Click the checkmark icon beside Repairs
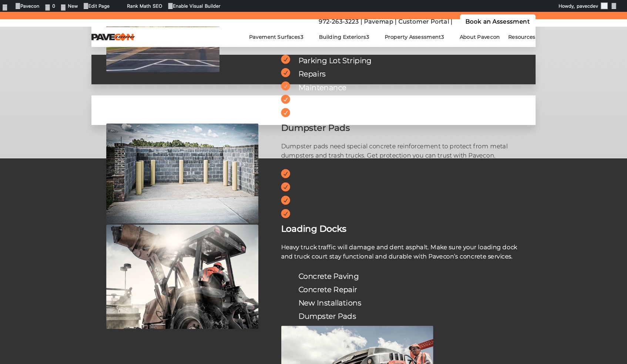 pyautogui.click(x=285, y=73)
